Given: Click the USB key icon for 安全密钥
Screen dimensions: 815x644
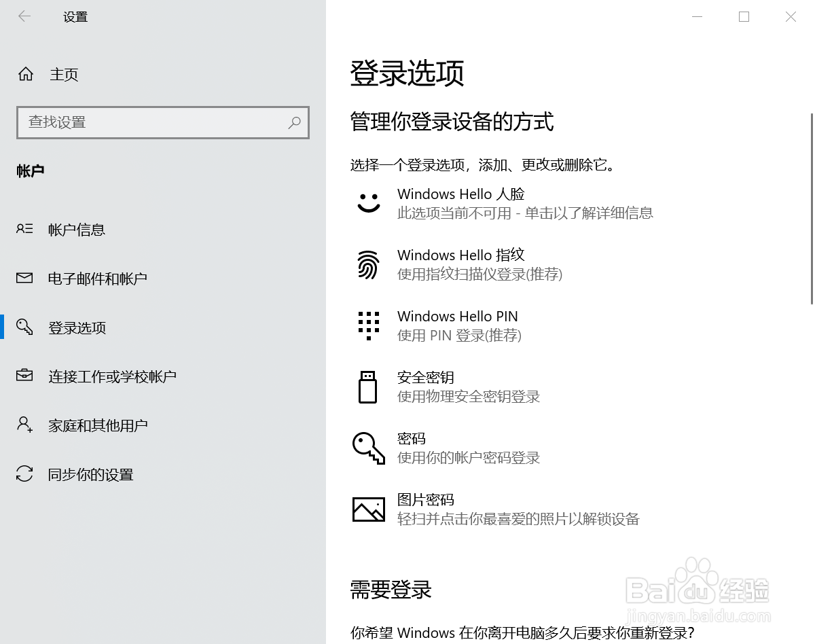Looking at the screenshot, I should pyautogui.click(x=367, y=387).
